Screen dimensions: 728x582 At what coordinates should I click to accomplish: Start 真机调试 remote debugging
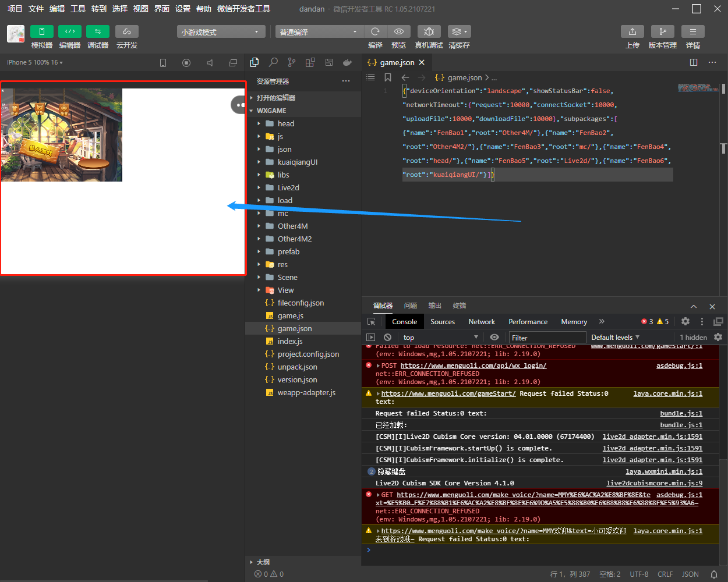pos(429,31)
